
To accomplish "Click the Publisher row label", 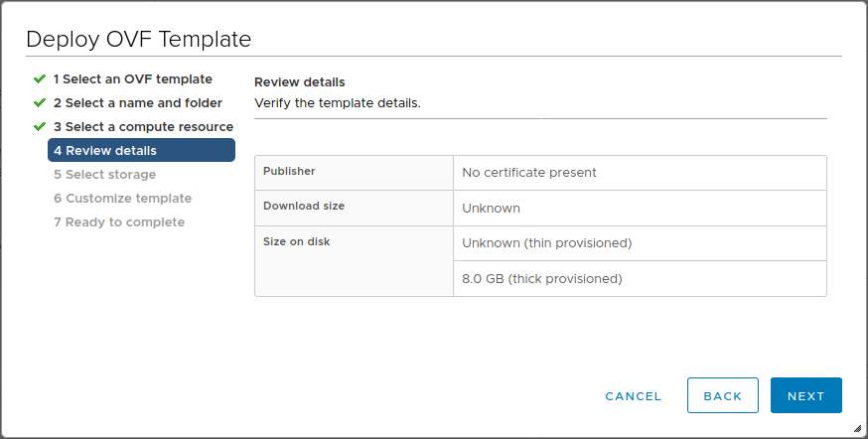I will [x=289, y=171].
